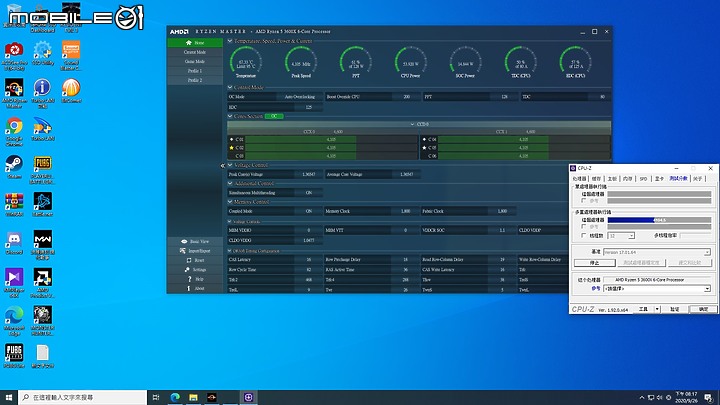Open the PUBG Battlegrounds desktop shortcut
The height and width of the screenshot is (405, 720).
43,170
